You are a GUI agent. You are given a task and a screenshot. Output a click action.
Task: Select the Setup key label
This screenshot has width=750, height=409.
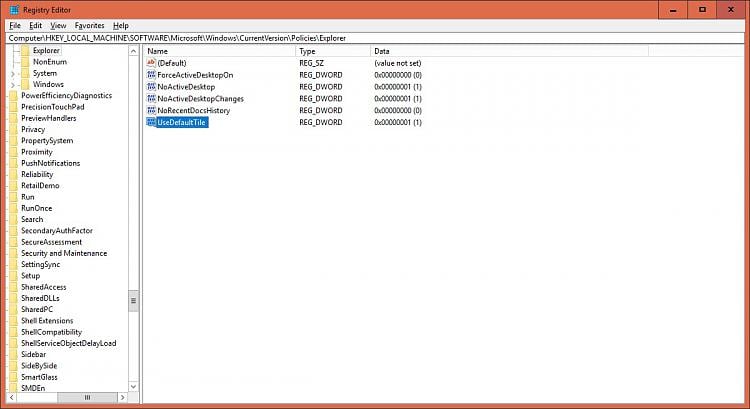(31, 276)
